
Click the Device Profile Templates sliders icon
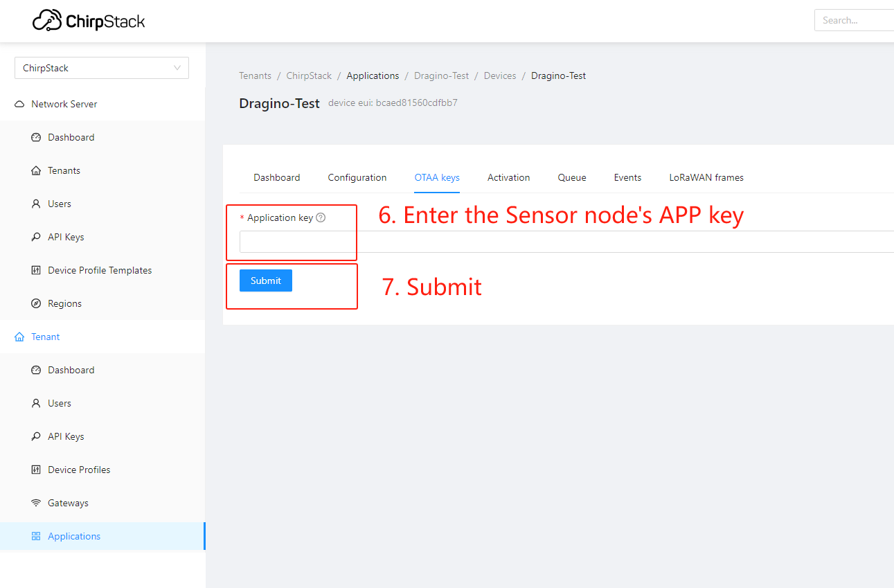coord(36,270)
